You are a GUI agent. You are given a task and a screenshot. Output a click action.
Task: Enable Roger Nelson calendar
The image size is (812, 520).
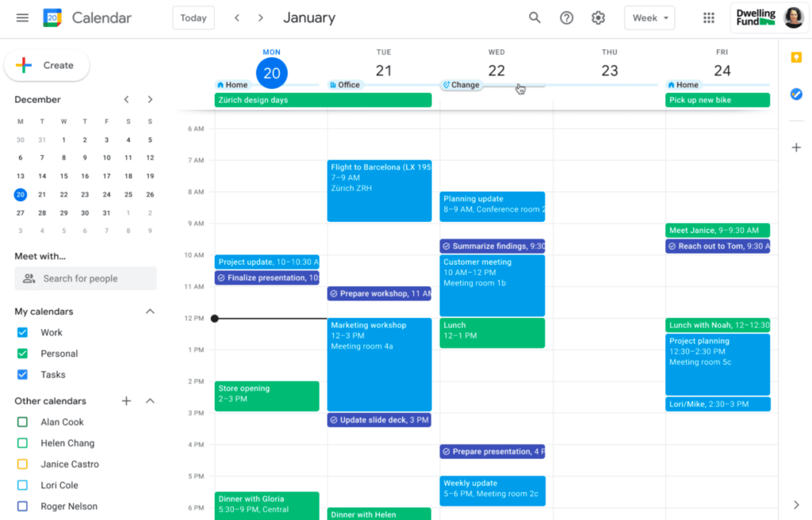click(x=22, y=507)
